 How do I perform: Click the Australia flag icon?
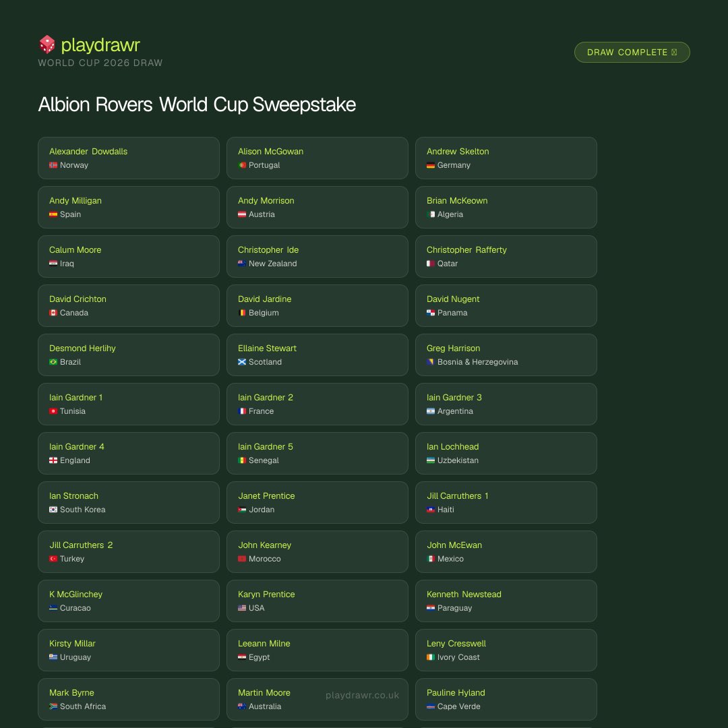pyautogui.click(x=242, y=706)
